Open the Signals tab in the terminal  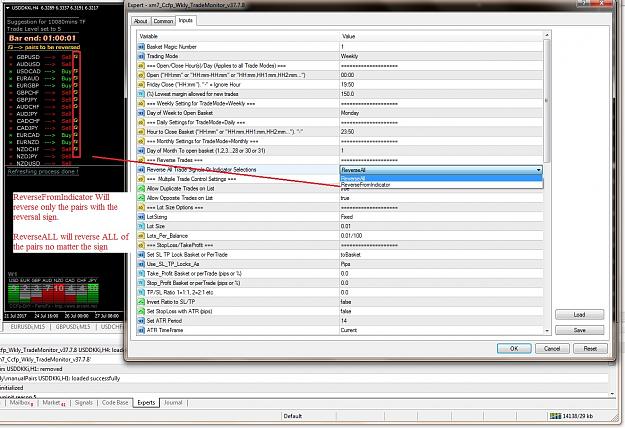[84, 403]
